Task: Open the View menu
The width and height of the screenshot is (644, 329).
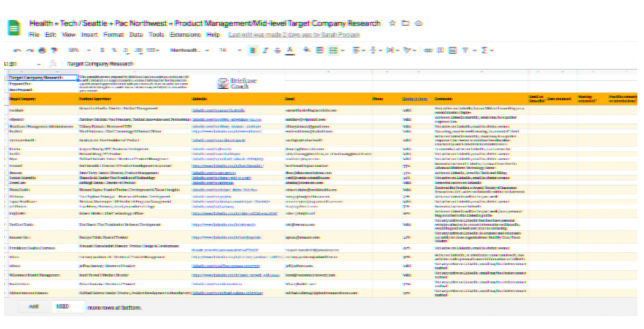Action: point(68,34)
